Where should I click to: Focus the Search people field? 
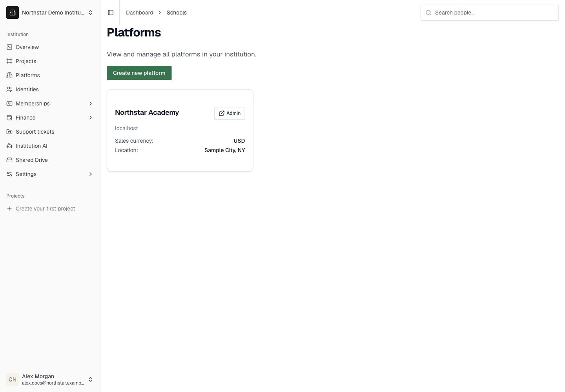[x=490, y=13]
